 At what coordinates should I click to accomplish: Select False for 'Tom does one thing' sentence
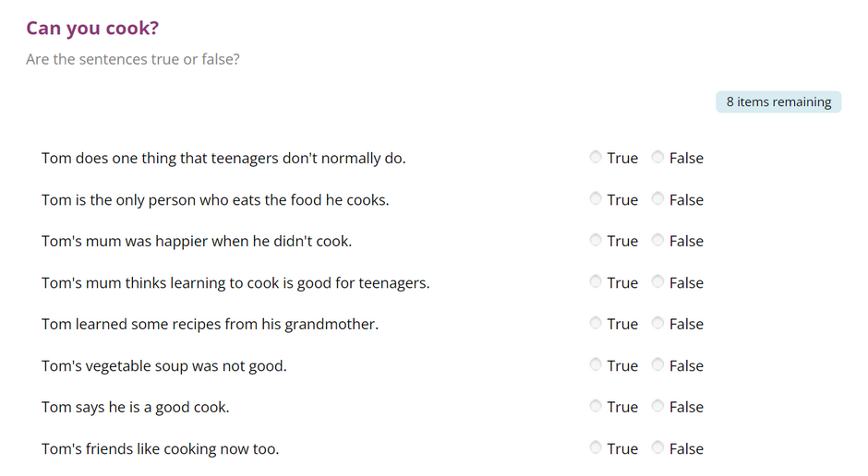657,157
